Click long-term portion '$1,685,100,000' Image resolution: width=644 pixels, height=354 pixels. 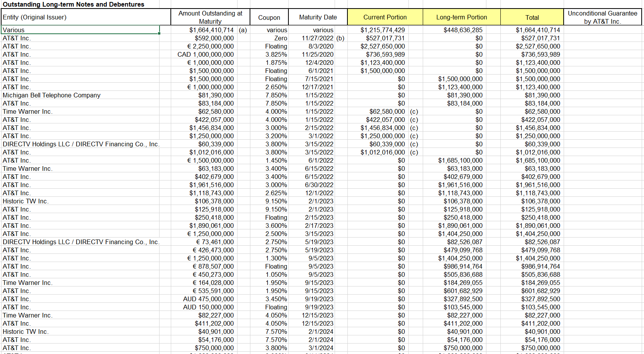pos(454,160)
